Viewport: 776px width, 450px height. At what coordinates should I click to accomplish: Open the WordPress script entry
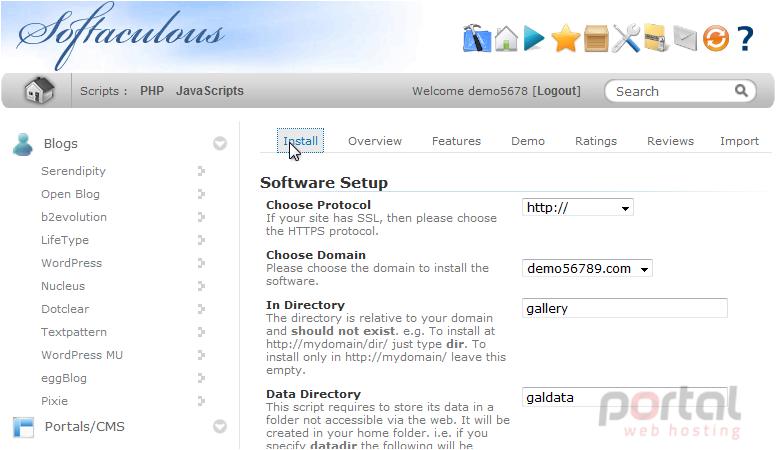click(71, 263)
